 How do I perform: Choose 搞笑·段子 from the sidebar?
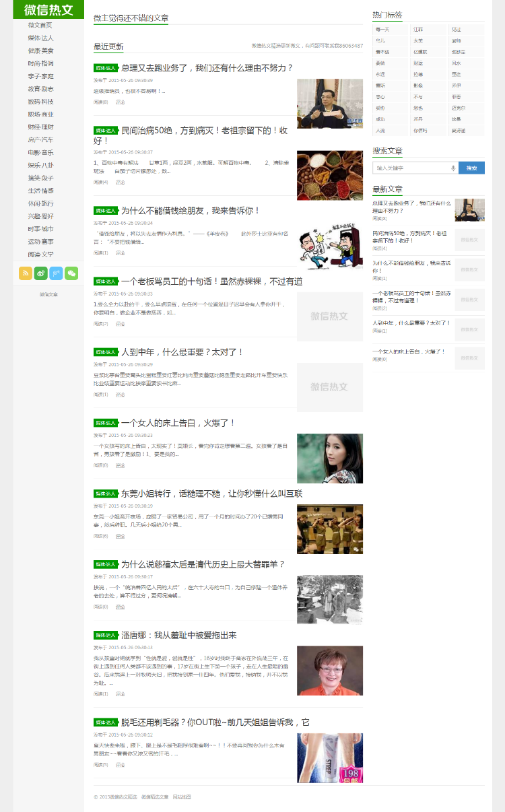point(40,178)
